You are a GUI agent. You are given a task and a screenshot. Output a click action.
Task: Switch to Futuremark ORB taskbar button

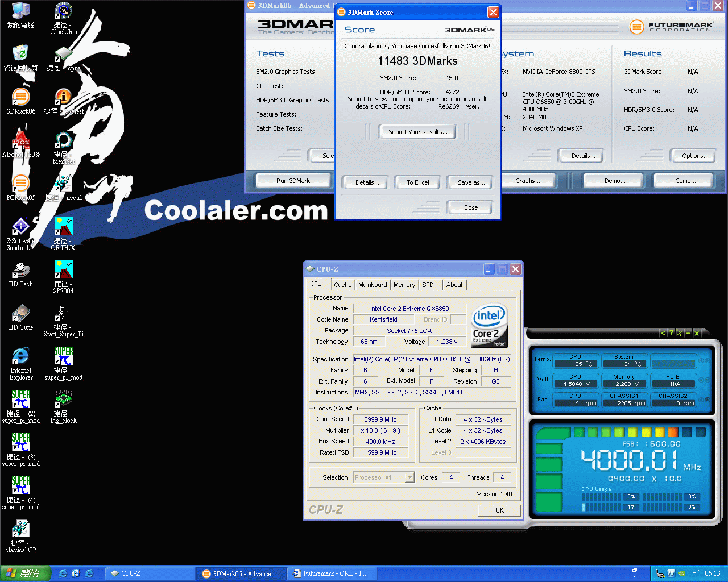click(332, 573)
